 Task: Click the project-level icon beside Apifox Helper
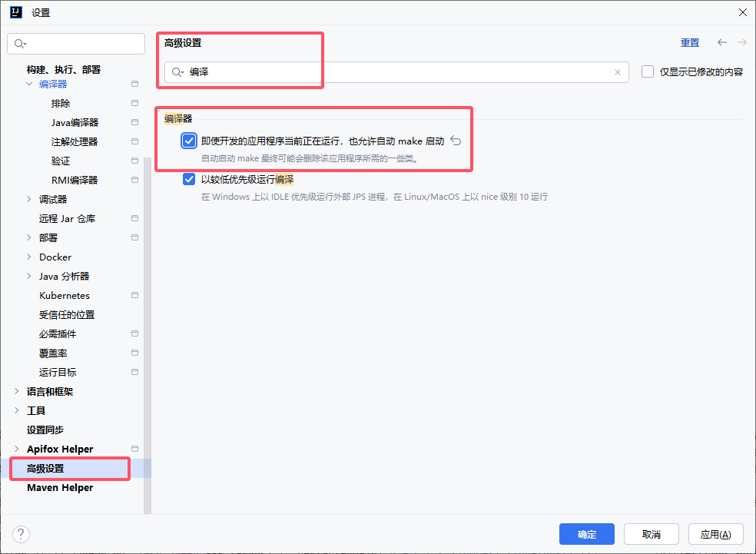tap(134, 449)
